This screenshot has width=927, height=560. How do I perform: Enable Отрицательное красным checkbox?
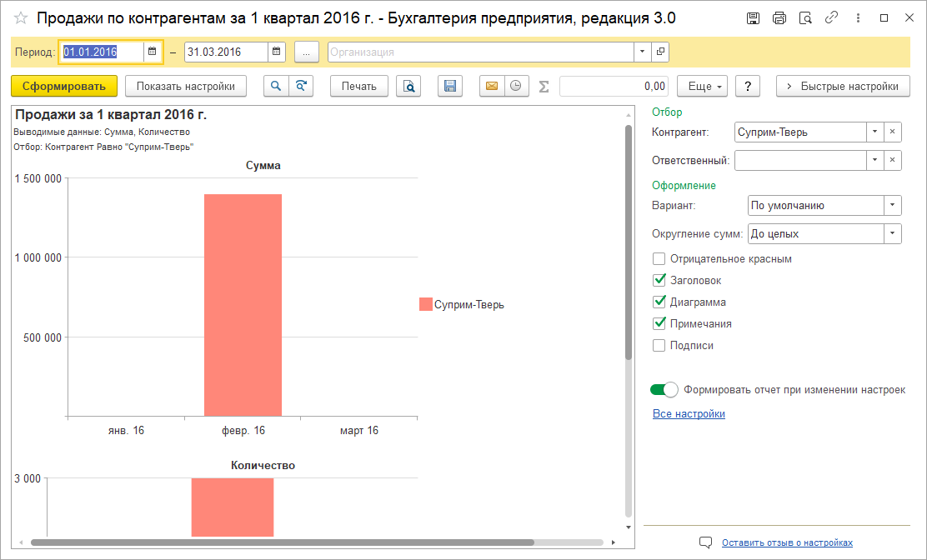tap(659, 258)
